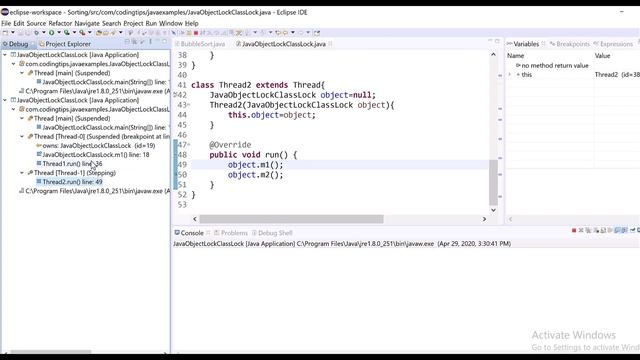Click editor scroll-down arrow

[x=493, y=210]
